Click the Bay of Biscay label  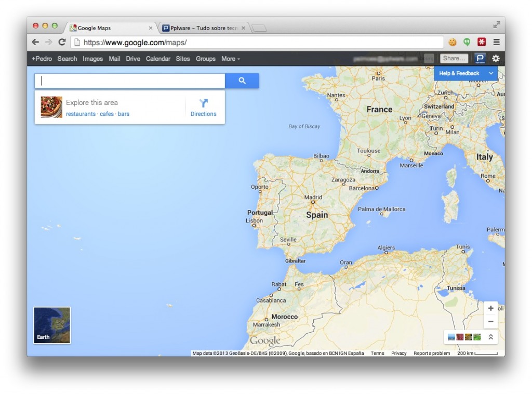tap(304, 126)
